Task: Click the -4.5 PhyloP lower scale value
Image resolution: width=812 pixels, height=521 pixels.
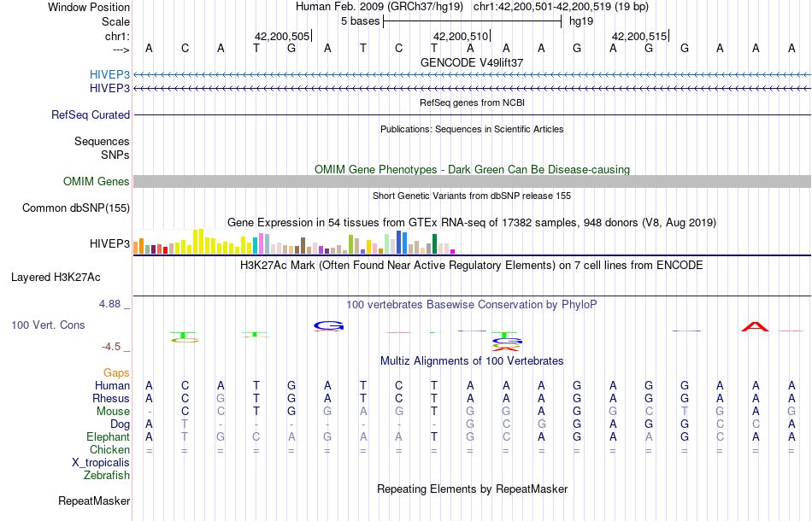Action: (111, 347)
